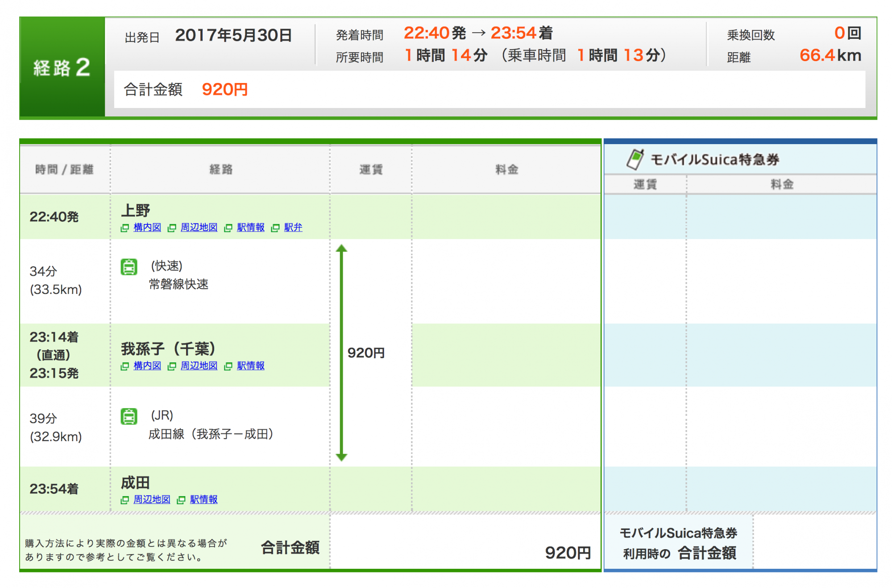Click station name 上野

136,210
